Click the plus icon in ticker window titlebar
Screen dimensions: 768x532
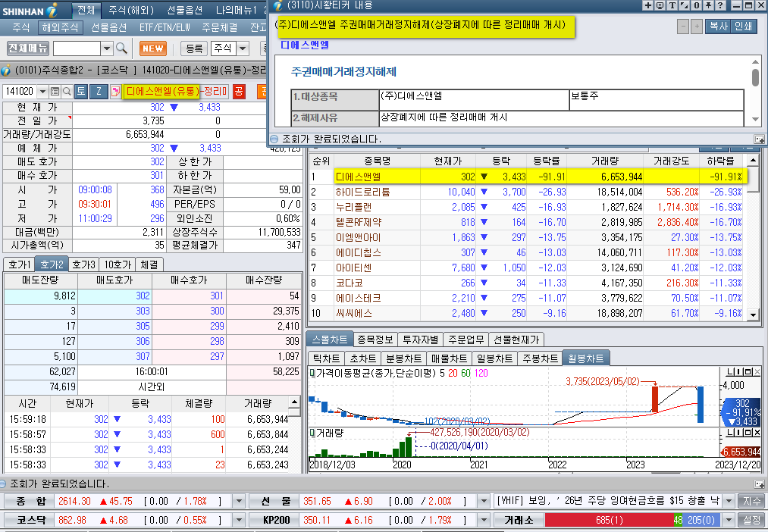648,6
